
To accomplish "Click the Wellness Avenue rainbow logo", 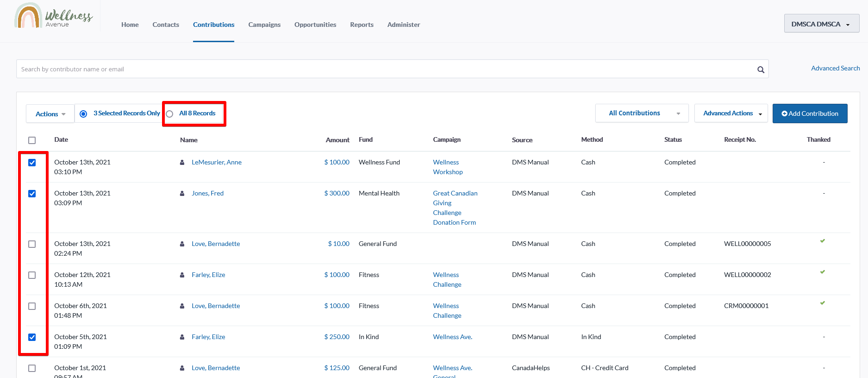I will [54, 16].
